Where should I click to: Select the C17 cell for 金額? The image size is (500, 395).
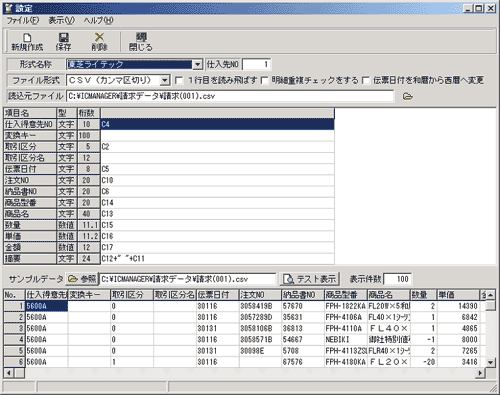point(217,247)
